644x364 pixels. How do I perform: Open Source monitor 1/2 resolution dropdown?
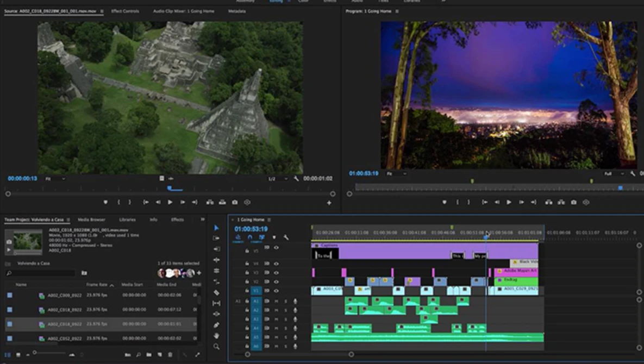pyautogui.click(x=277, y=179)
